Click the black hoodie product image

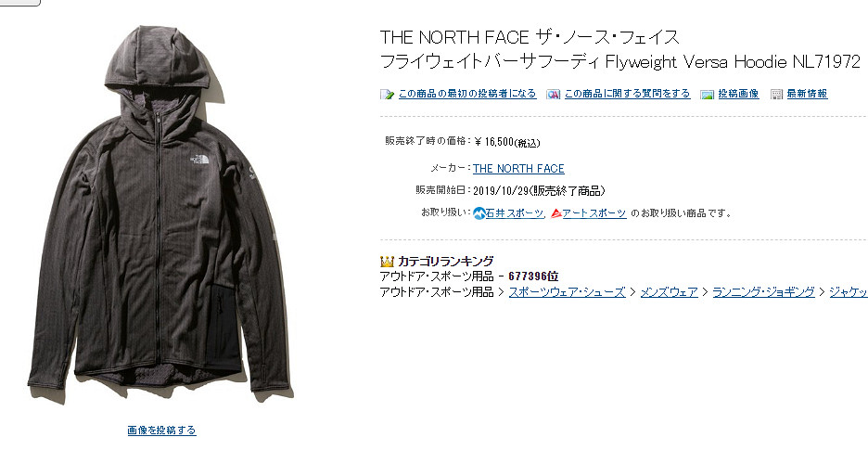tap(160, 214)
